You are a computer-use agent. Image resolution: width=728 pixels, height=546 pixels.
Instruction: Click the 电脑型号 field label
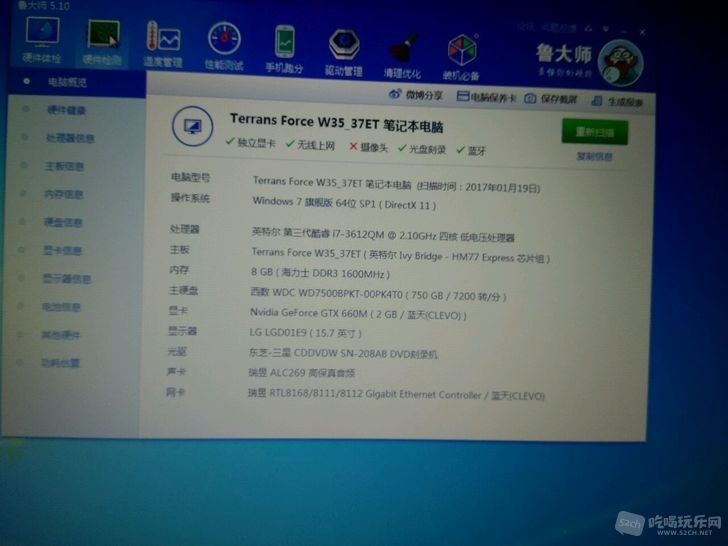(x=190, y=177)
